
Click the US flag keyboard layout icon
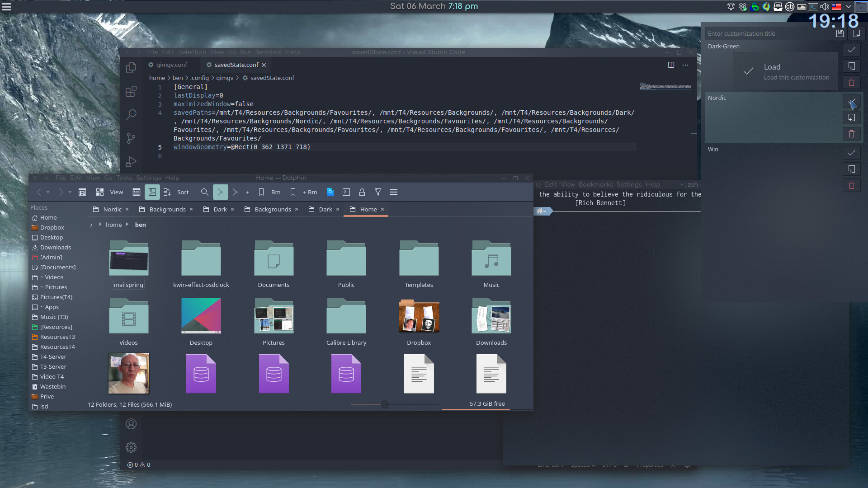(x=837, y=6)
